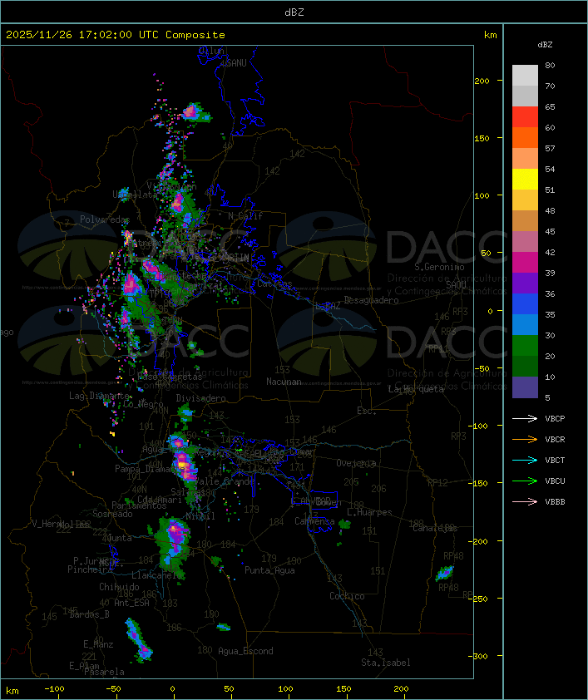Click the 2025/11/26 17:02:00 UTC Composite timestamp
This screenshot has width=588, height=700.
(x=116, y=35)
